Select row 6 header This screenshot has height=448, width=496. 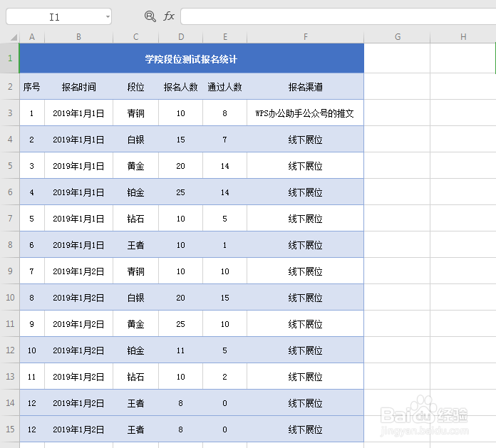point(10,192)
